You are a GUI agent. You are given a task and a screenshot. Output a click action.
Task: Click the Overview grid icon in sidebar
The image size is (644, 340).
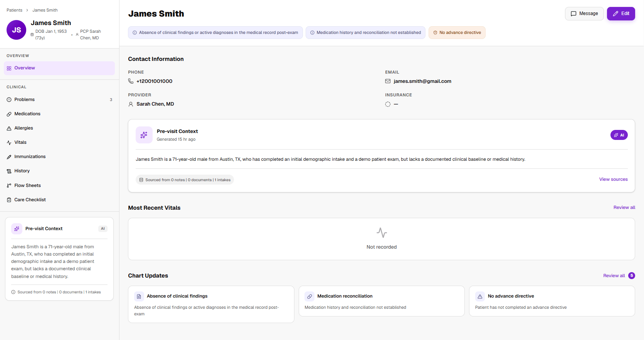pyautogui.click(x=9, y=68)
